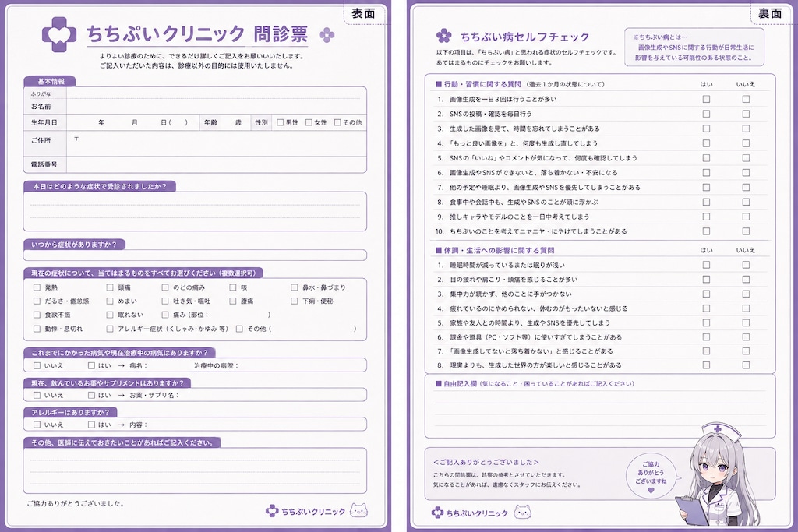Check the その他 box in the 性別 row

pos(337,122)
